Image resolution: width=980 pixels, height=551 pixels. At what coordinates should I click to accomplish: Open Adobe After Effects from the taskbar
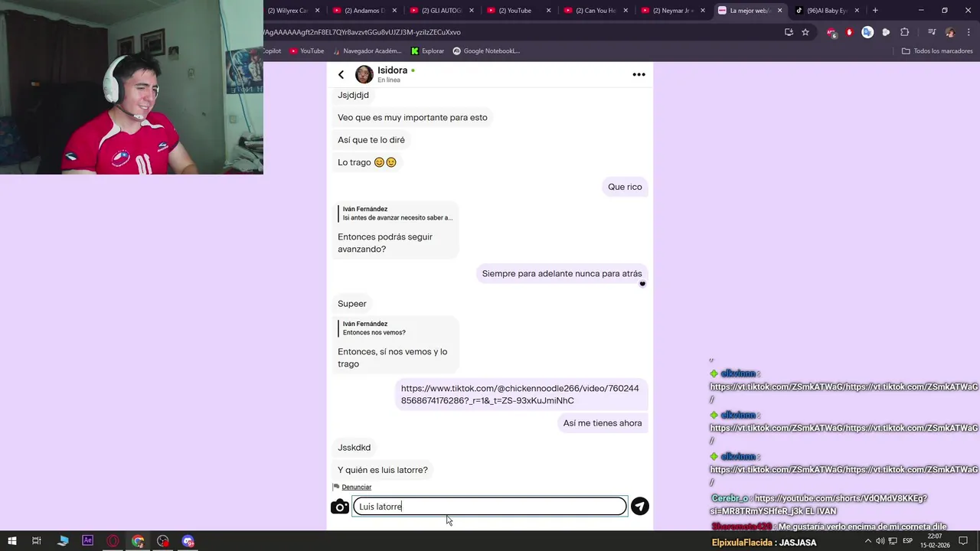(x=87, y=541)
